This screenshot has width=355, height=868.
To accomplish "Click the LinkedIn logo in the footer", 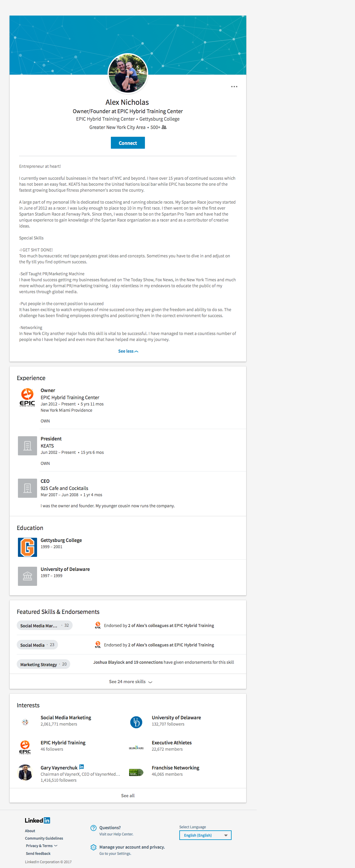I will click(37, 820).
